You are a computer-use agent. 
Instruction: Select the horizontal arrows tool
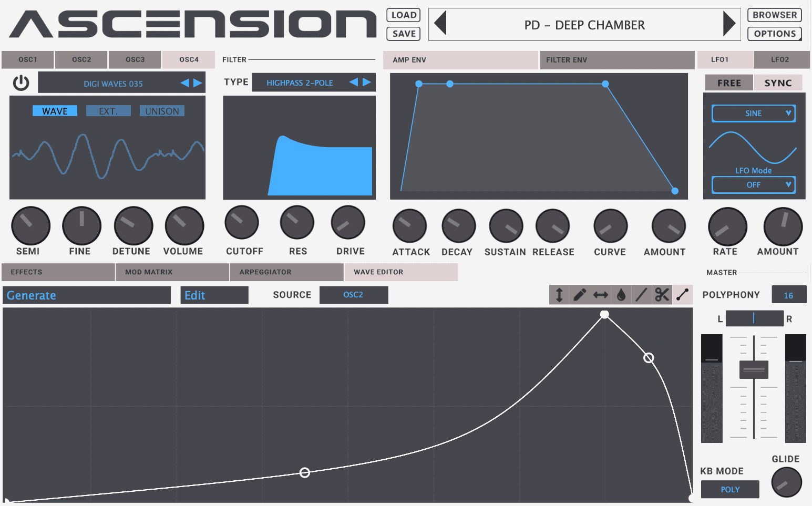point(601,295)
